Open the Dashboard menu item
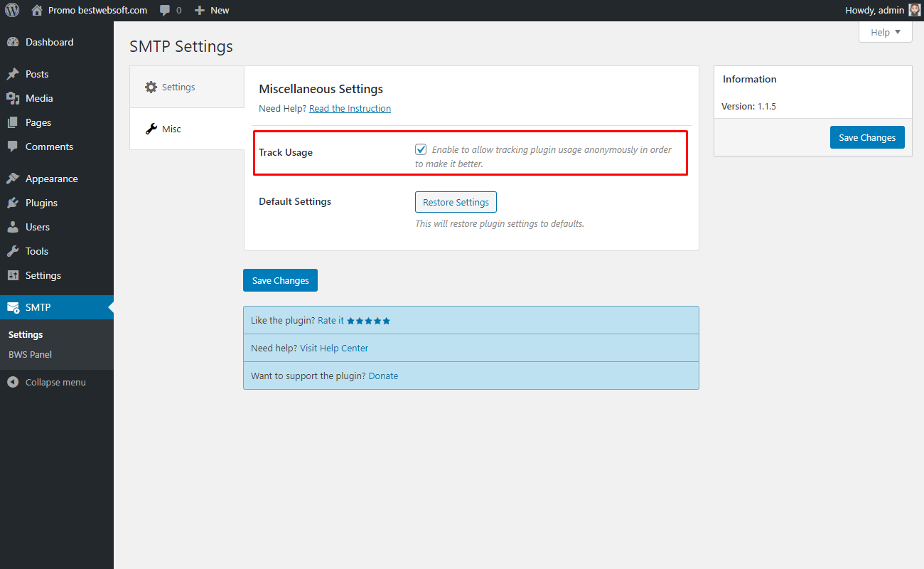Image resolution: width=924 pixels, height=569 pixels. click(57, 42)
